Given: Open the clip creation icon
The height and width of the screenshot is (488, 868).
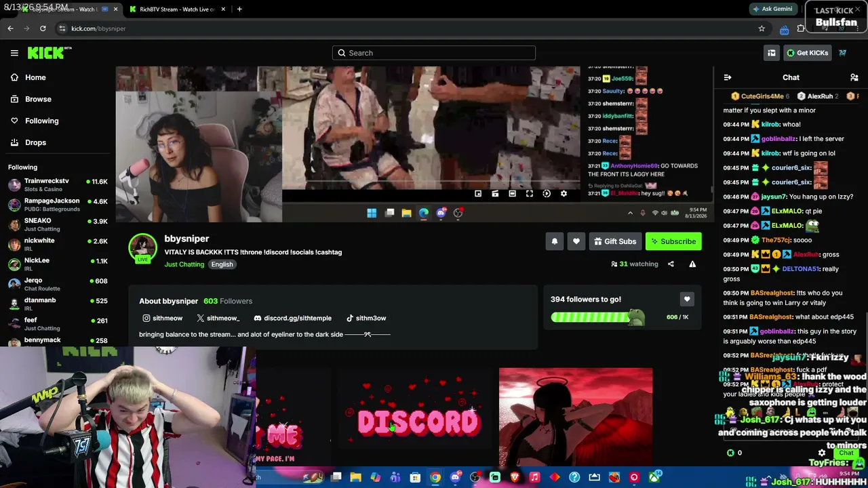Looking at the screenshot, I should pos(495,194).
